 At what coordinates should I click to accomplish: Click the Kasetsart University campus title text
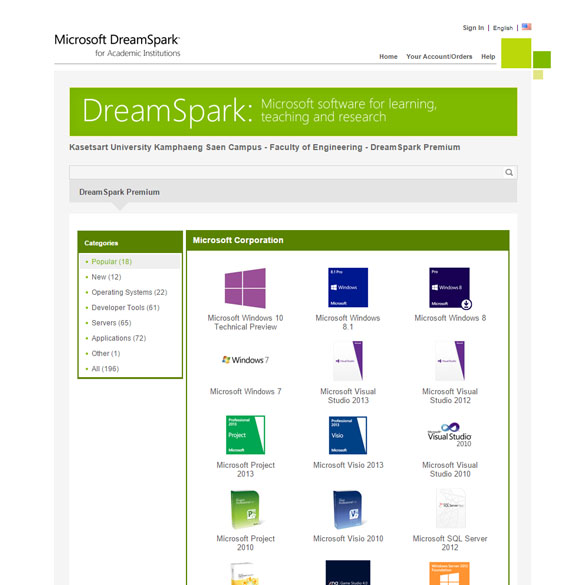pos(265,147)
